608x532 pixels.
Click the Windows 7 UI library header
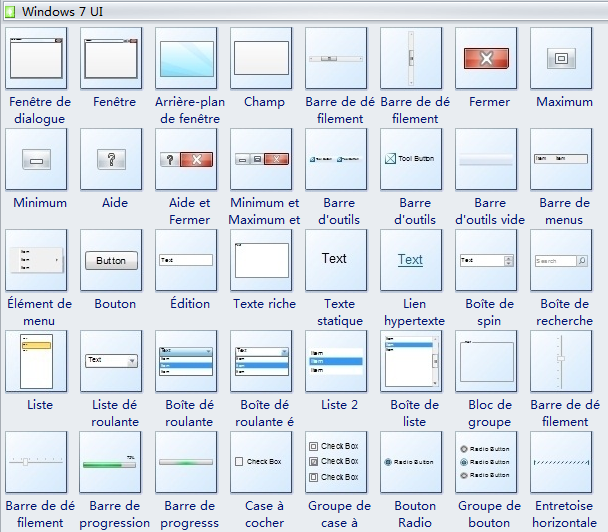pyautogui.click(x=305, y=12)
